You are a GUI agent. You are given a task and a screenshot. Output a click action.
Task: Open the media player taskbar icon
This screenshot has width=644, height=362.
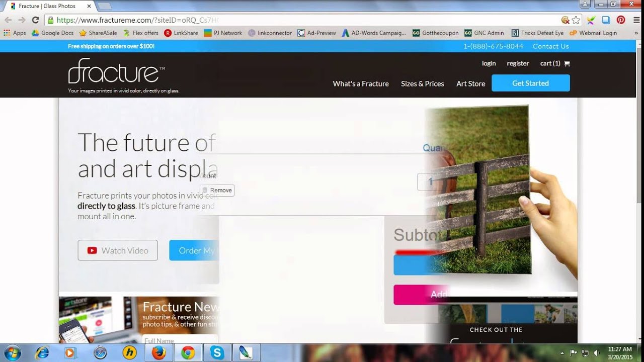point(70,353)
